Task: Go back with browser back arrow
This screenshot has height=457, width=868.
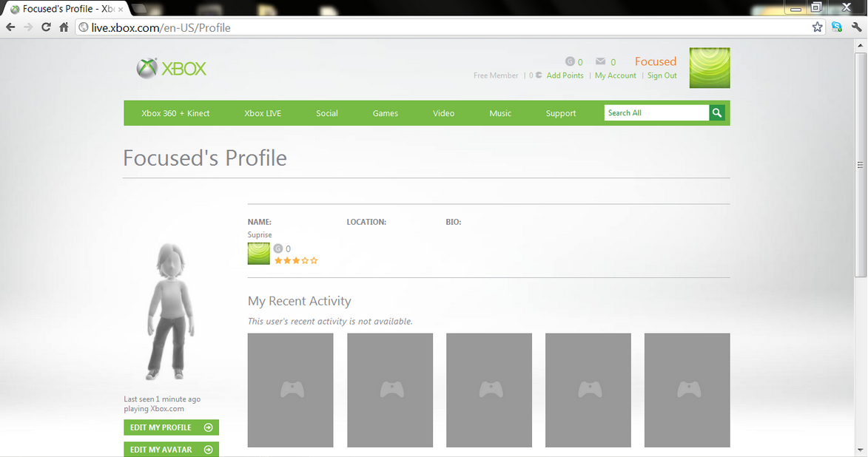Action: (10, 27)
